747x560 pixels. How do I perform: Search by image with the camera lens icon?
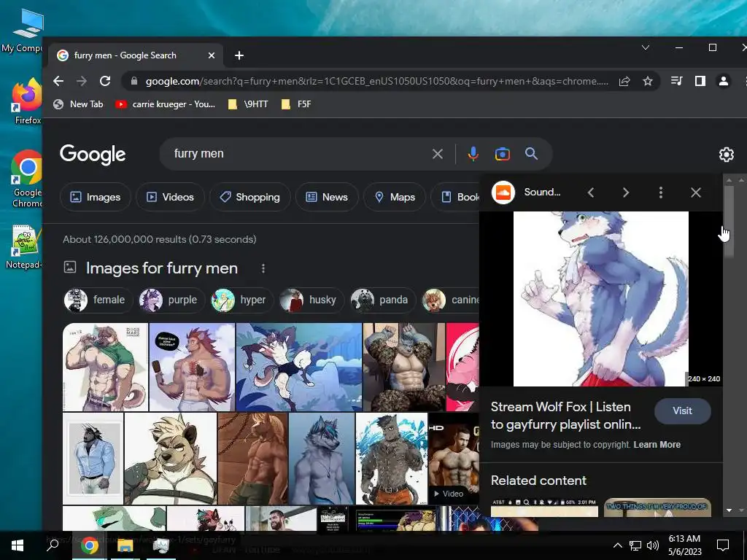[502, 154]
